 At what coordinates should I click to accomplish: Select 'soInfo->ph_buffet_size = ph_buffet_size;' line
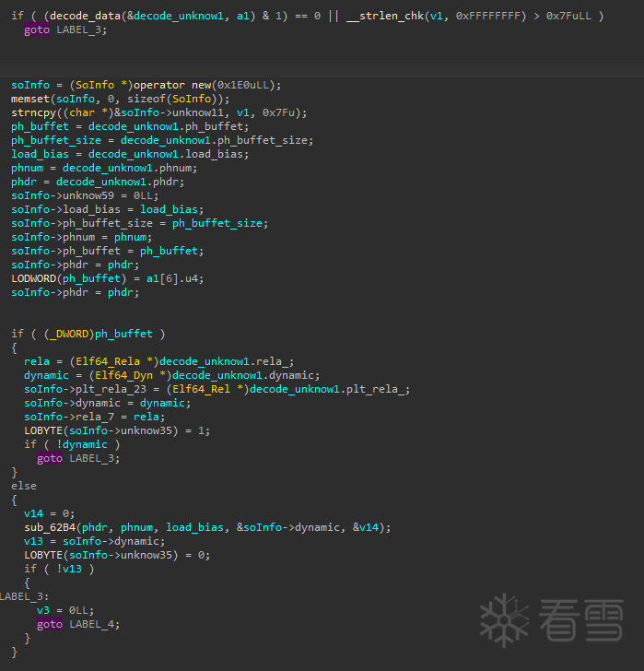(x=139, y=223)
